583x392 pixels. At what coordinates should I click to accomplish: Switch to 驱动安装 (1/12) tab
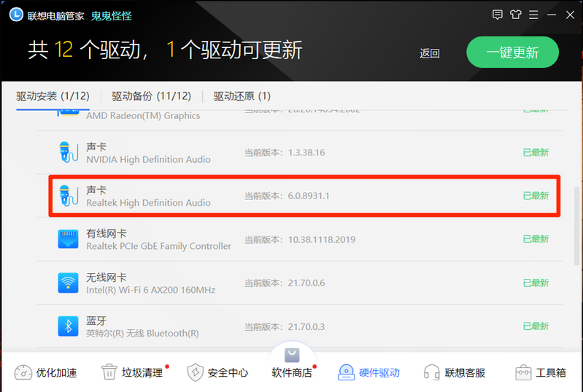pyautogui.click(x=53, y=96)
